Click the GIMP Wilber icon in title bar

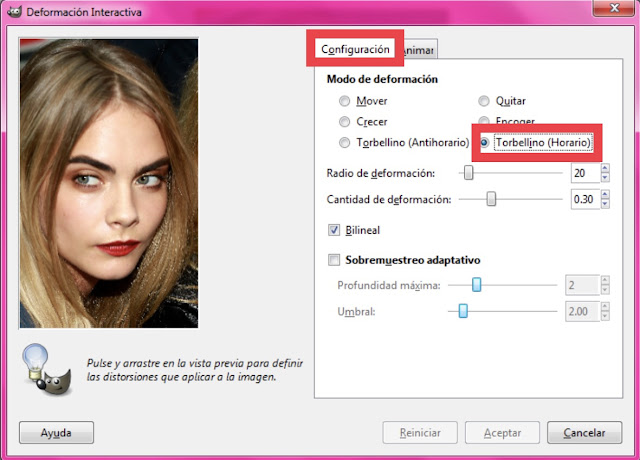14,12
